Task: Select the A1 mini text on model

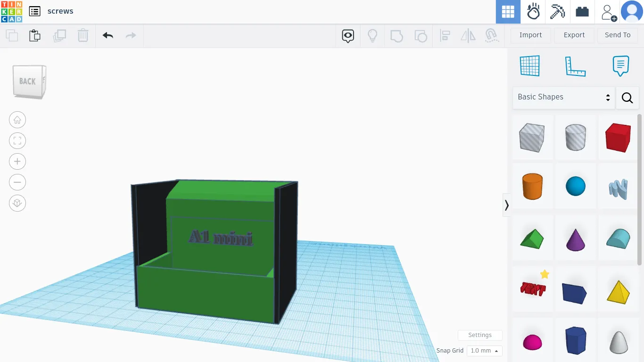Action: tap(221, 238)
